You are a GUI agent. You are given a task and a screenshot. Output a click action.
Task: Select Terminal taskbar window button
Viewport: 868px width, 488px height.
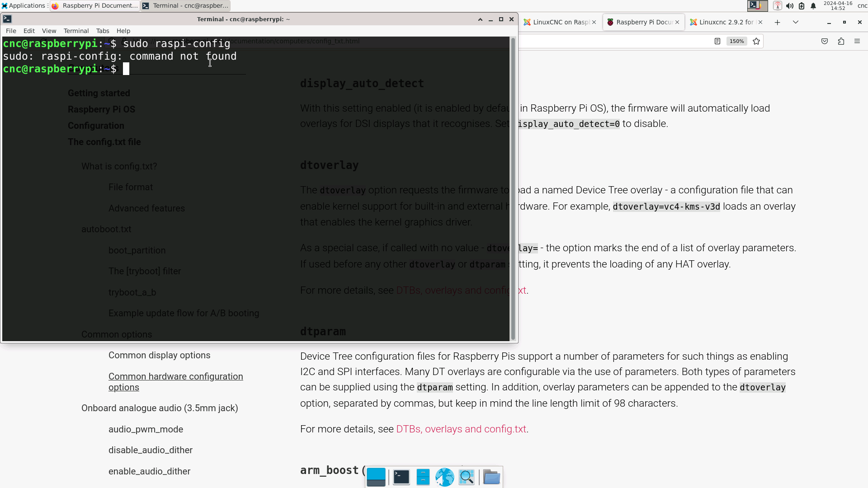pyautogui.click(x=185, y=6)
